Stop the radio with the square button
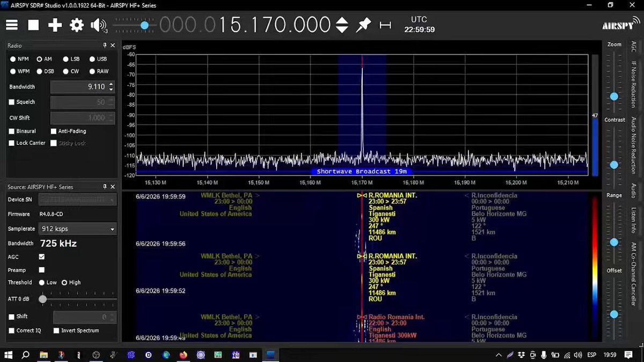The image size is (644, 362). click(x=33, y=25)
